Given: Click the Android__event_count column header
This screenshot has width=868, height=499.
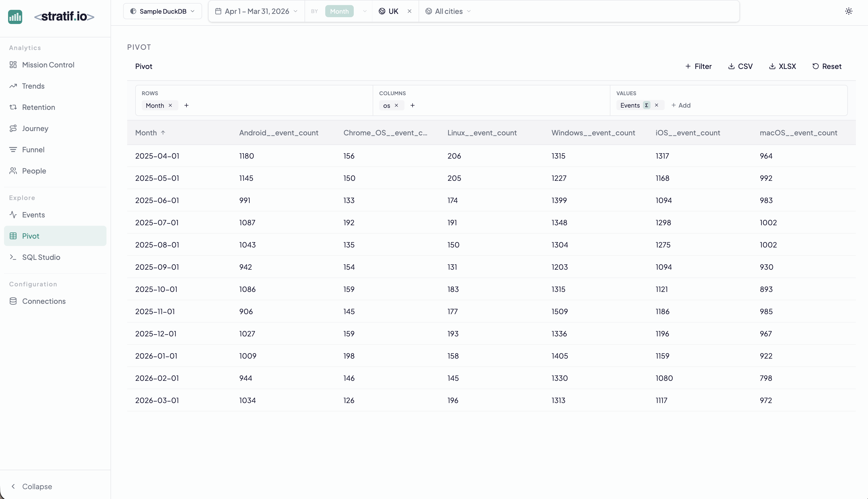Looking at the screenshot, I should point(279,133).
